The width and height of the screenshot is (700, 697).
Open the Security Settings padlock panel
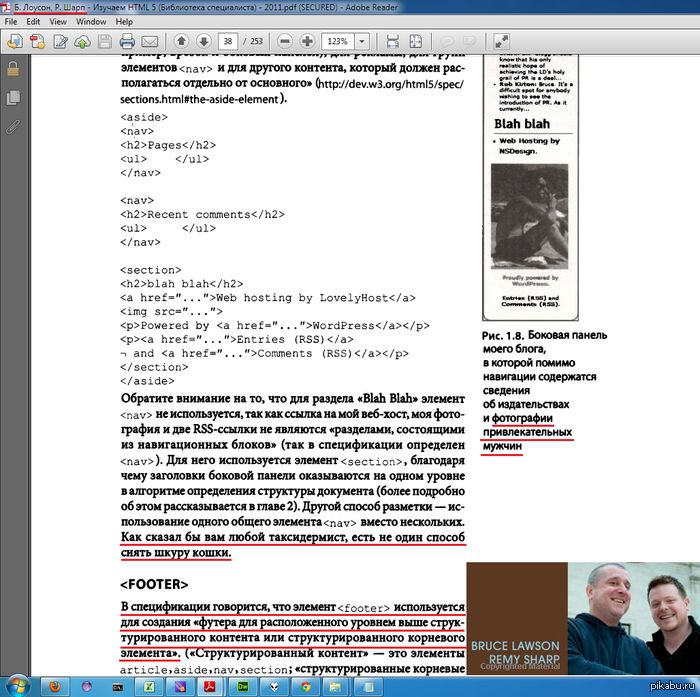click(x=13, y=70)
